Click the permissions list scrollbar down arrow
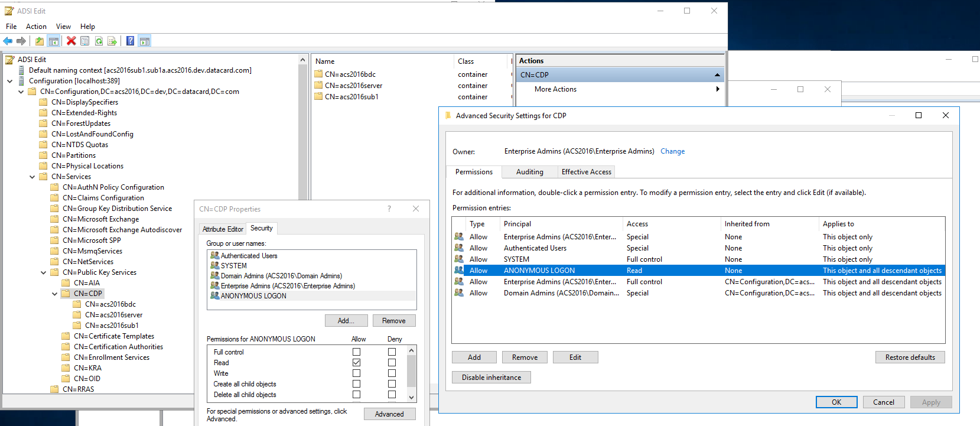 click(x=411, y=398)
